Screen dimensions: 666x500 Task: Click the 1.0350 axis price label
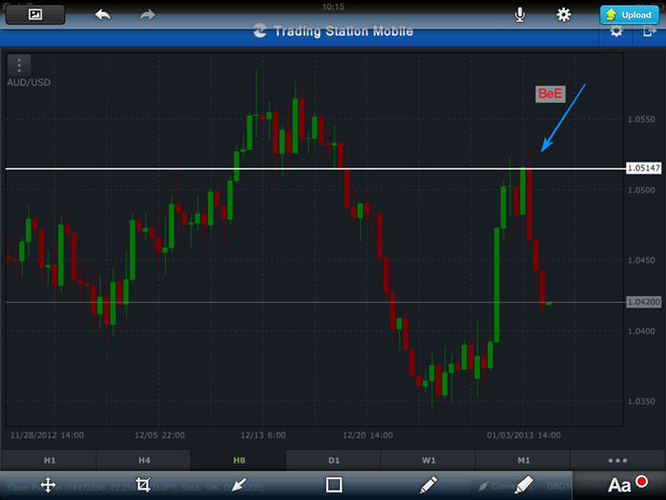[x=641, y=401]
